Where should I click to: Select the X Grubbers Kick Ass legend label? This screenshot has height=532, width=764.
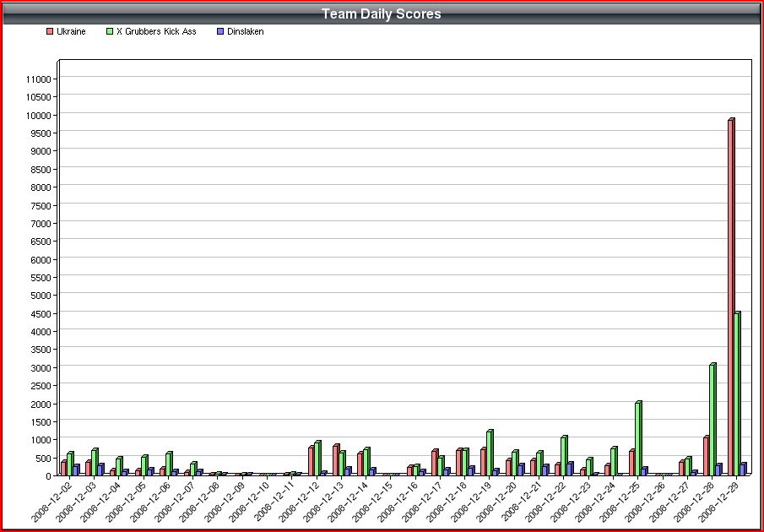[156, 32]
